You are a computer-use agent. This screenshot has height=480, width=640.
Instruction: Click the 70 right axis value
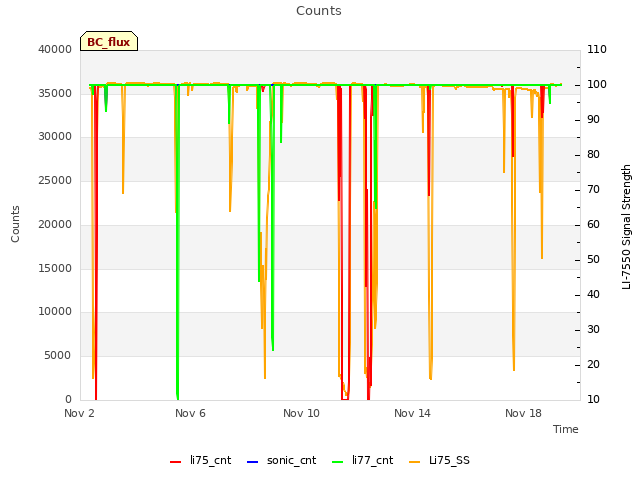click(x=593, y=189)
